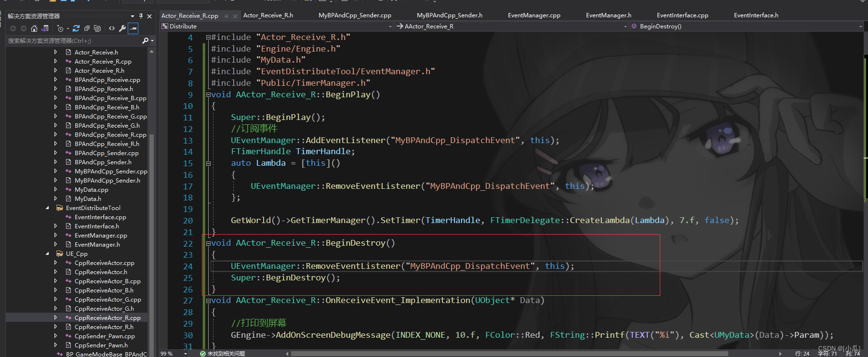Click the Back navigation arrow in Solution Explorer
This screenshot has width=868, height=357.
[13, 28]
